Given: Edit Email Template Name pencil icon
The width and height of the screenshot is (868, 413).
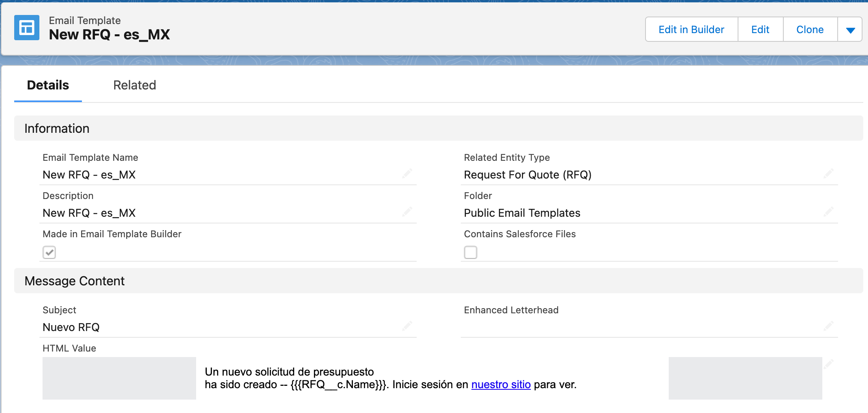Looking at the screenshot, I should pyautogui.click(x=407, y=173).
